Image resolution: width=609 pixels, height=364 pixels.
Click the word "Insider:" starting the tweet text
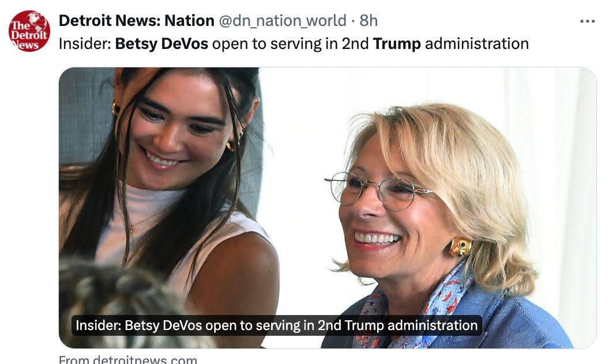(85, 44)
